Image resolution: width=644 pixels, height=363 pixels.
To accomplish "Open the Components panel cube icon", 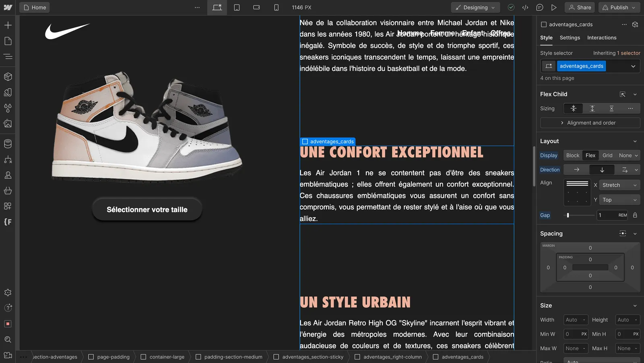I will pyautogui.click(x=8, y=76).
